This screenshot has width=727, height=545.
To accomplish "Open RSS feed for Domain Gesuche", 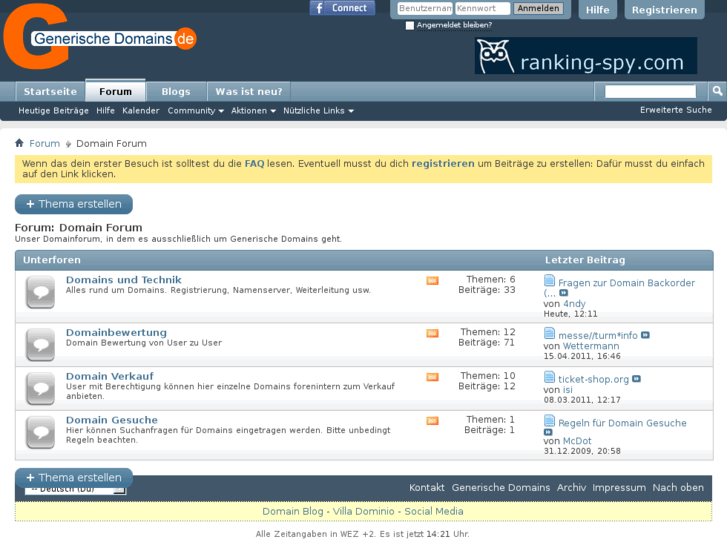I will coord(432,421).
